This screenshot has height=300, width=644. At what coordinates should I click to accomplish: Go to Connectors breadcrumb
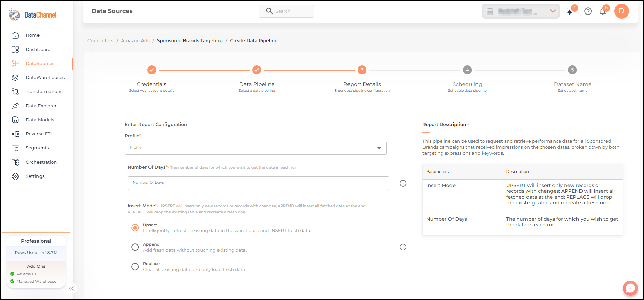point(101,40)
